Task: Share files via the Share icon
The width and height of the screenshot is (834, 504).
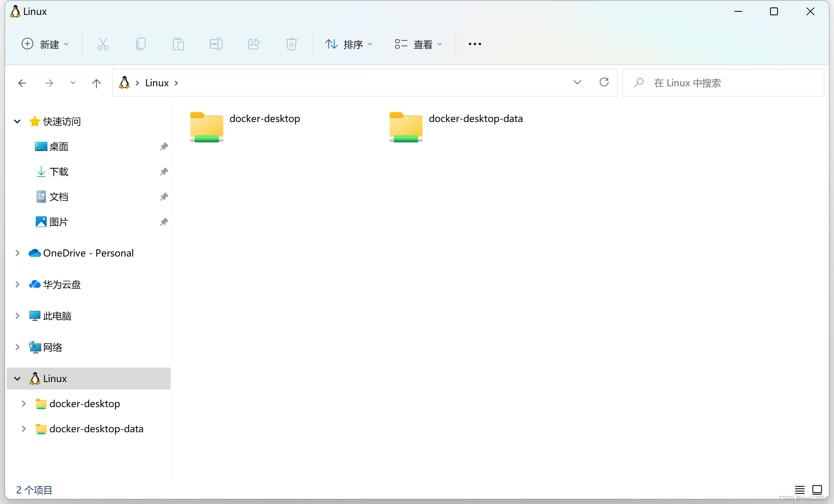Action: [x=253, y=44]
